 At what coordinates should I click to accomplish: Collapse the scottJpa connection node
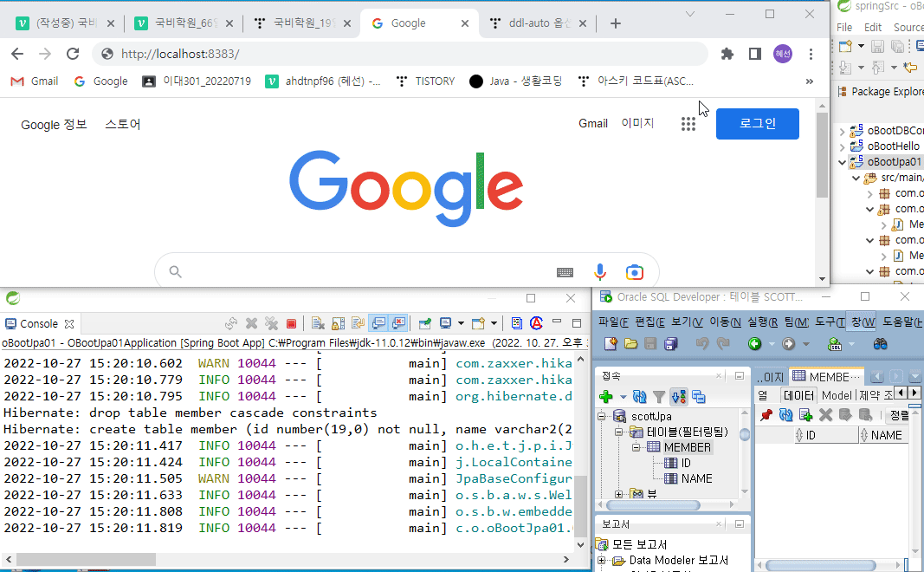(x=602, y=416)
